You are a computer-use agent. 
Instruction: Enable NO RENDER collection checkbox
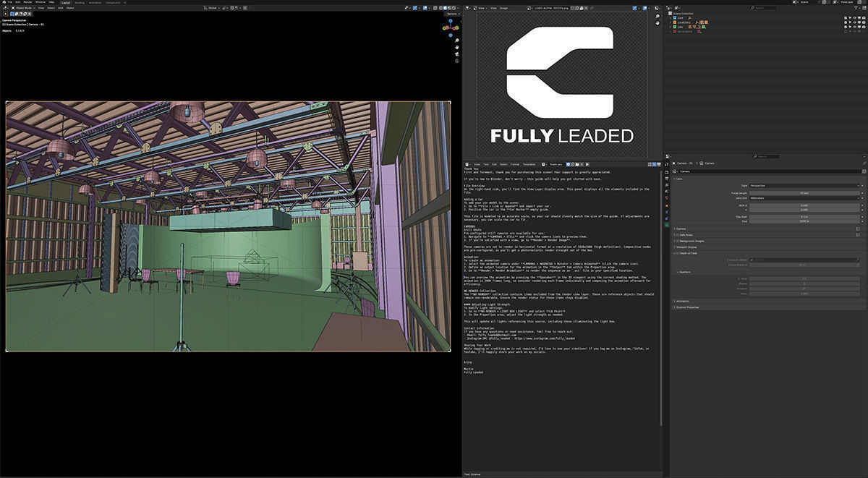coord(846,32)
